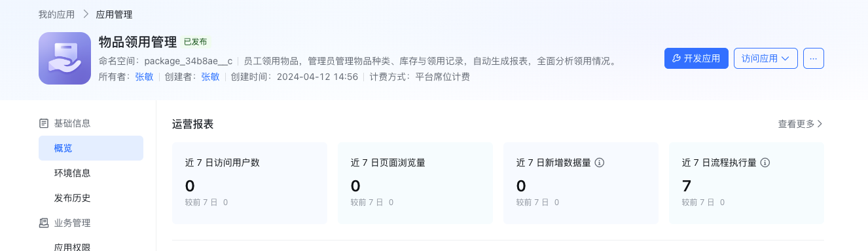Click the 查看更多 chevron arrow
The height and width of the screenshot is (251, 868).
coord(820,124)
